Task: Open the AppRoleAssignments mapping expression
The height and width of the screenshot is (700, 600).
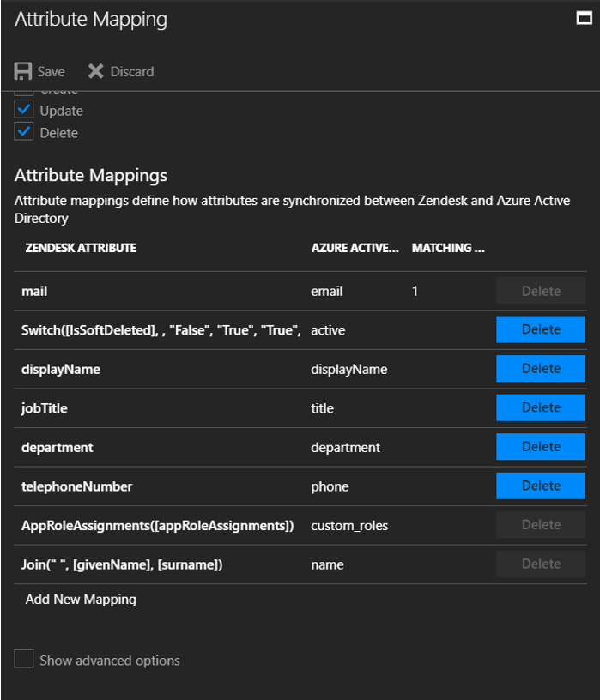Action: coord(158,526)
